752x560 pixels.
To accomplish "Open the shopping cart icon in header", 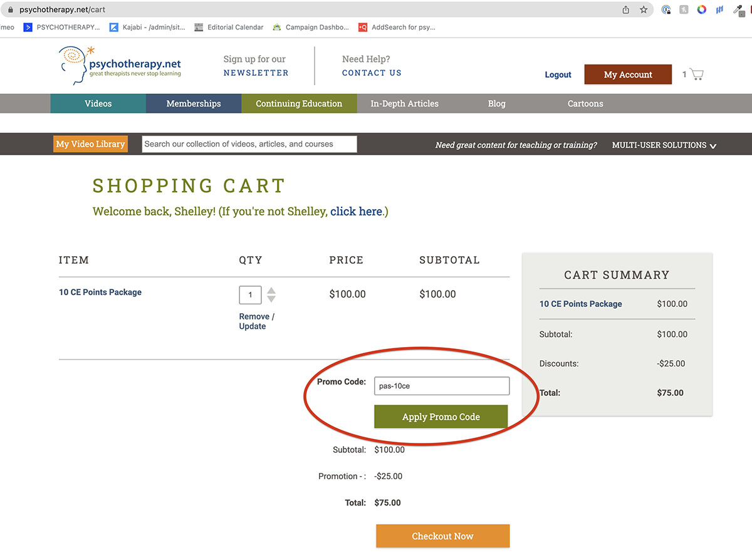I will pyautogui.click(x=696, y=75).
